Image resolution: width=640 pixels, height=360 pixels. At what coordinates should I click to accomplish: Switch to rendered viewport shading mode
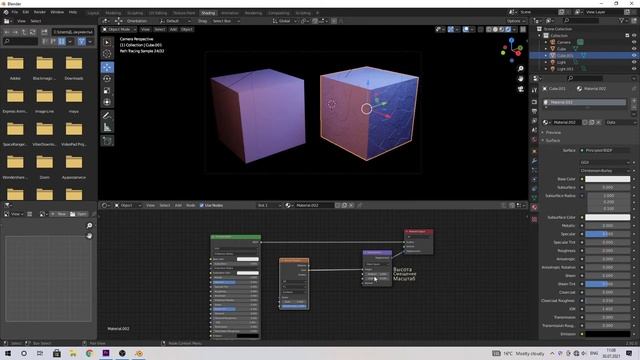[508, 29]
